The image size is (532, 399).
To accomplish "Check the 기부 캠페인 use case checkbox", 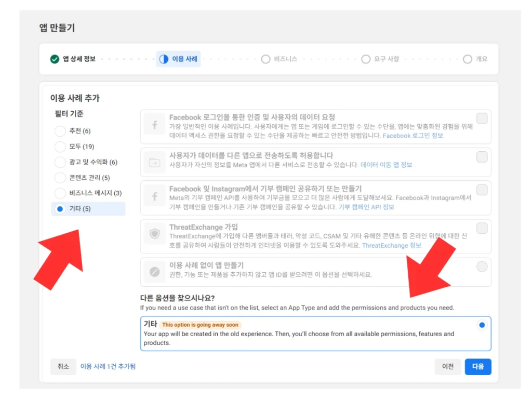I will tap(482, 190).
